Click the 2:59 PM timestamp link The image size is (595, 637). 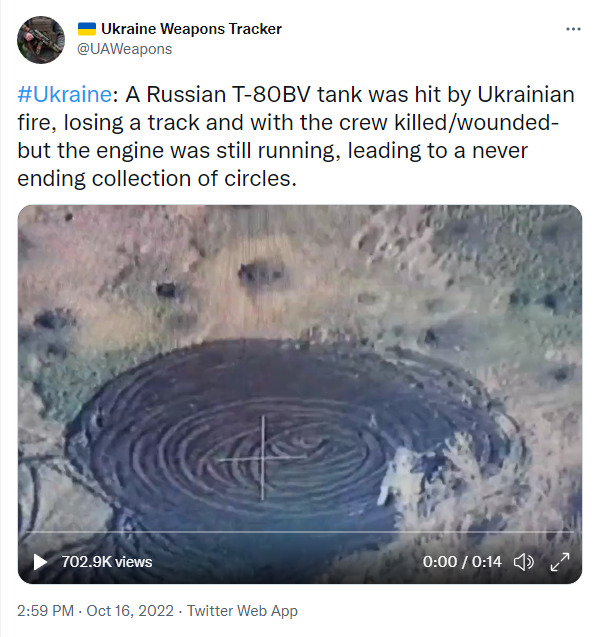pyautogui.click(x=45, y=611)
